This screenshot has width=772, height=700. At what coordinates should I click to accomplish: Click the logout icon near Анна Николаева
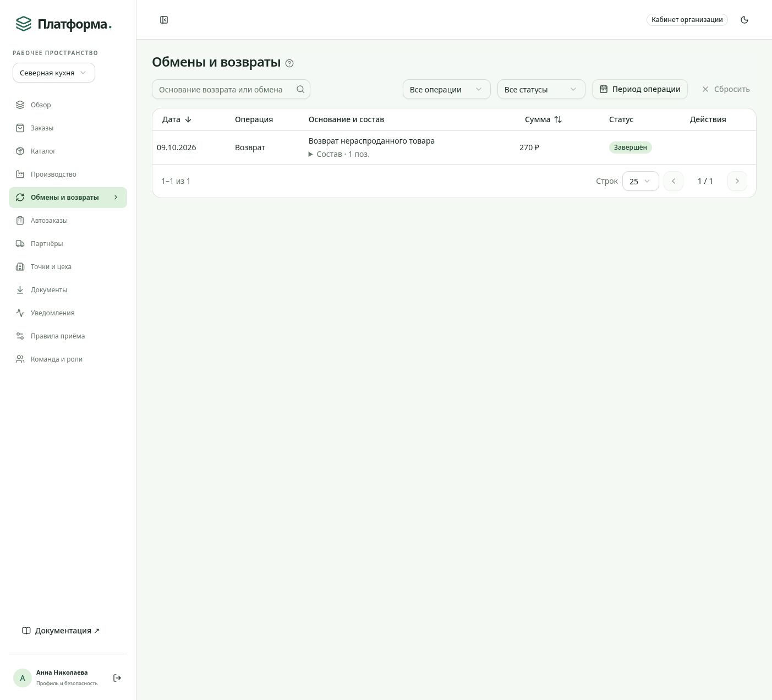117,678
